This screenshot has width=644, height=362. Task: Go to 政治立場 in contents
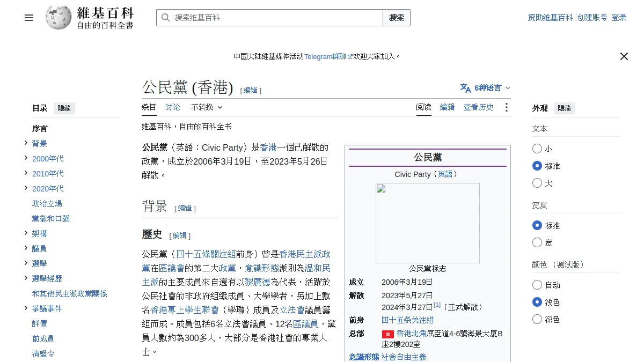[x=47, y=203]
